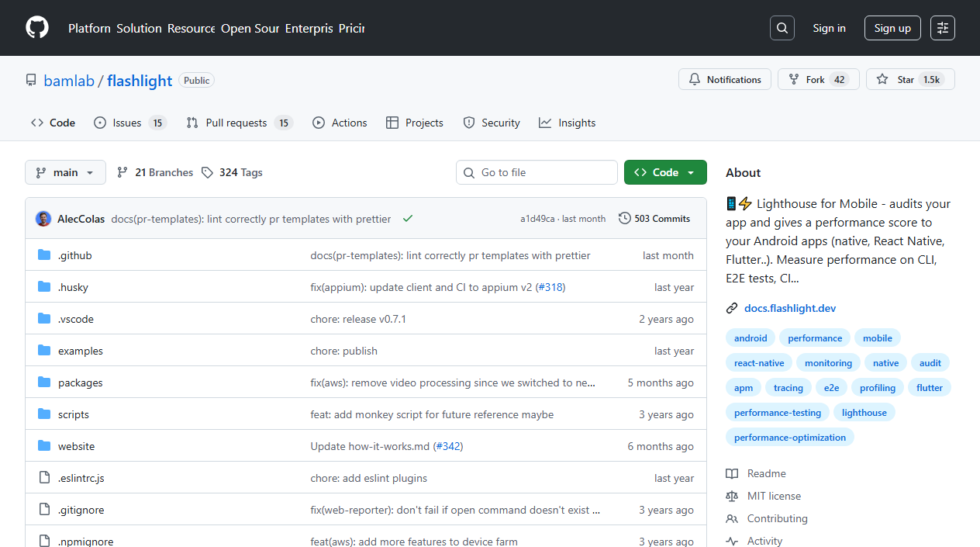Click the examples folder icon
This screenshot has height=547, width=980.
tap(44, 351)
